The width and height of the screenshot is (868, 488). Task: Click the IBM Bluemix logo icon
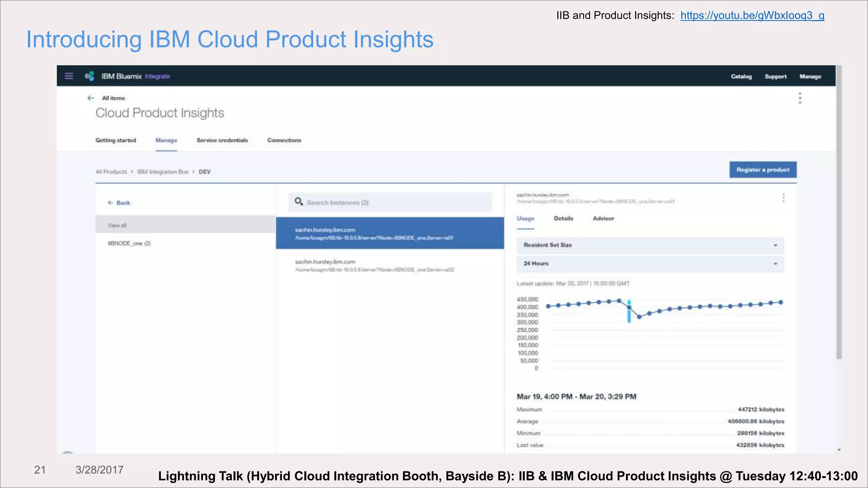(x=89, y=76)
